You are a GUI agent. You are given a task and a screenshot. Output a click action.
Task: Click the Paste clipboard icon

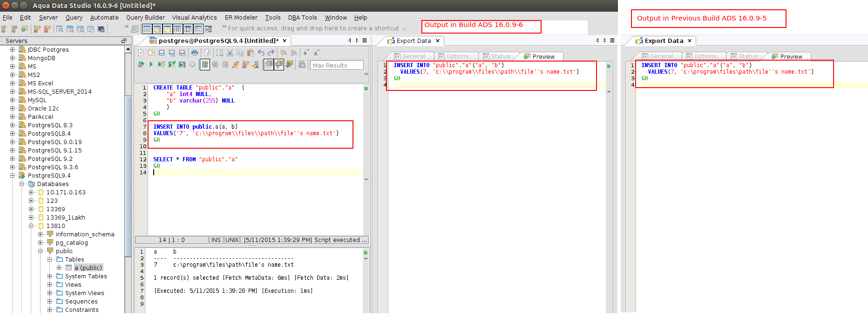point(251,53)
